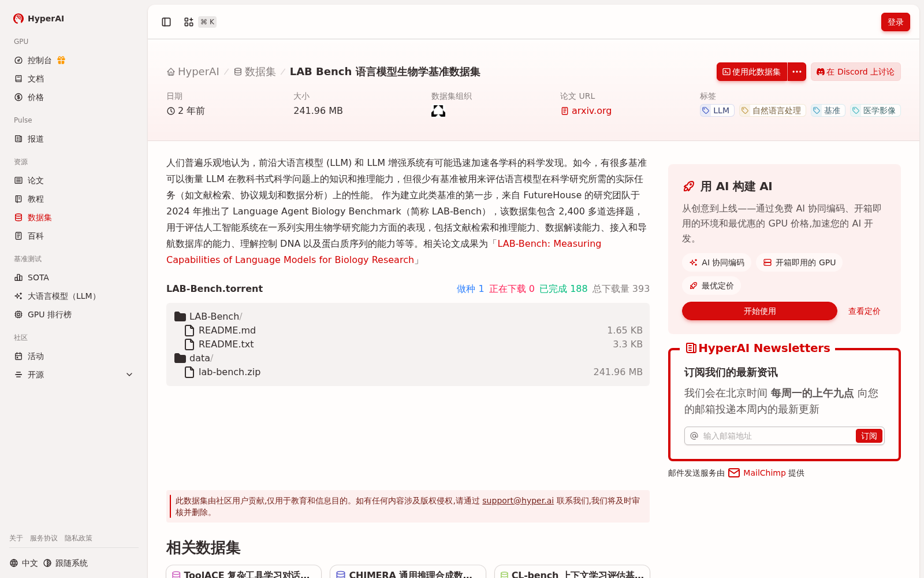Open ToolACE related dataset card
The width and height of the screenshot is (924, 578).
(244, 572)
